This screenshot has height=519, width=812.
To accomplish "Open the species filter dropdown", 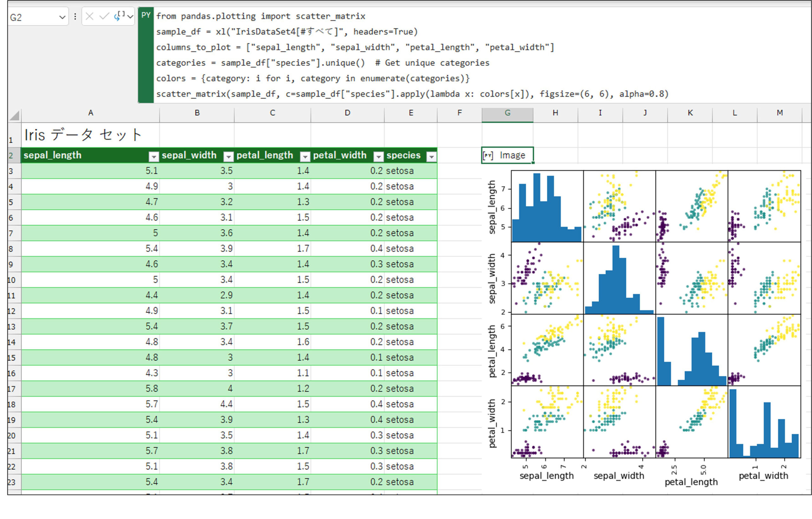I will click(431, 156).
